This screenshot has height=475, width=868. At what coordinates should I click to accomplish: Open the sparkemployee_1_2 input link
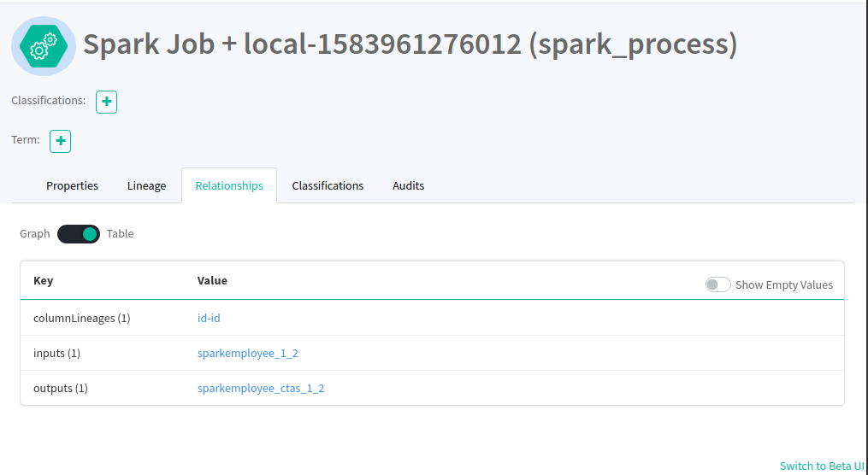click(x=247, y=354)
